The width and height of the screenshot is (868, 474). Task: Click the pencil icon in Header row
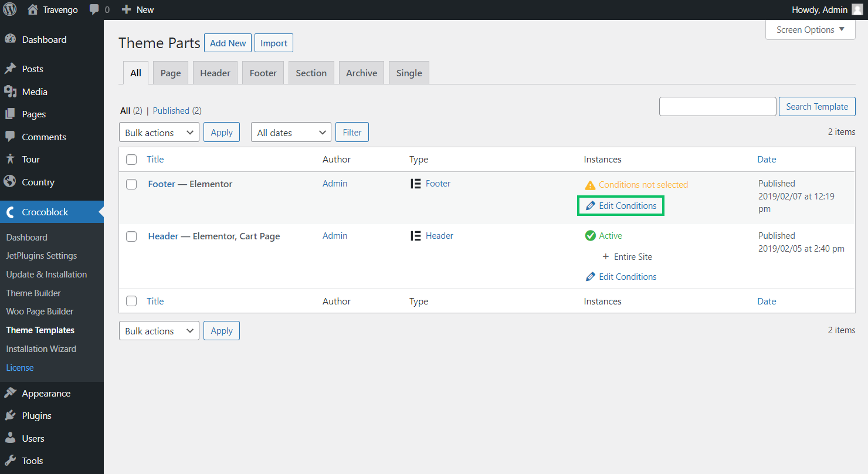pyautogui.click(x=591, y=277)
